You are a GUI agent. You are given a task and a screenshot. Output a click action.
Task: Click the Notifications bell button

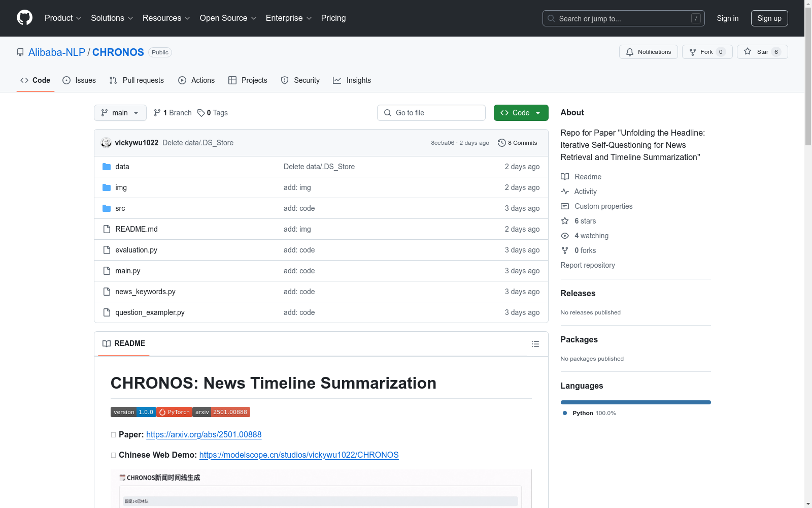tap(649, 52)
